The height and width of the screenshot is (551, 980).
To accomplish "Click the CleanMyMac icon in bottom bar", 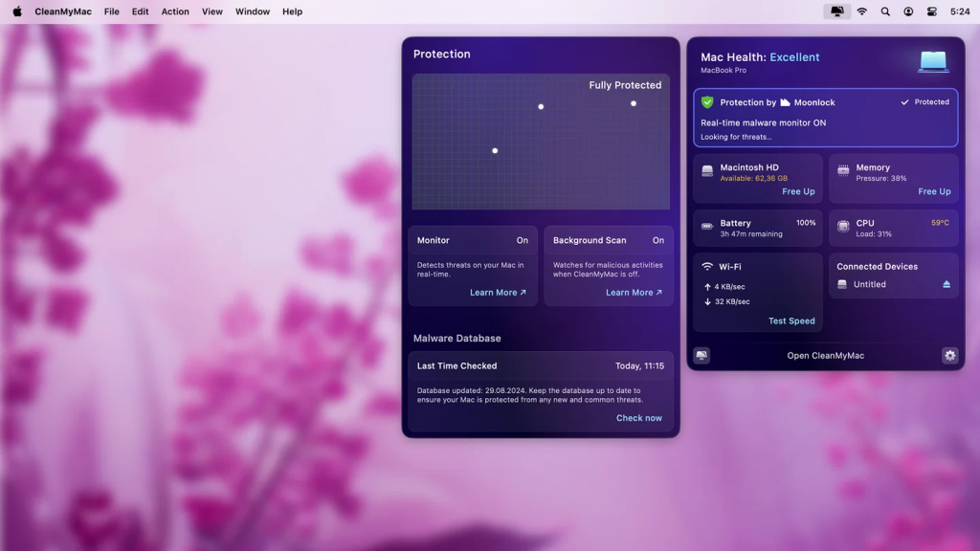I will click(x=702, y=356).
